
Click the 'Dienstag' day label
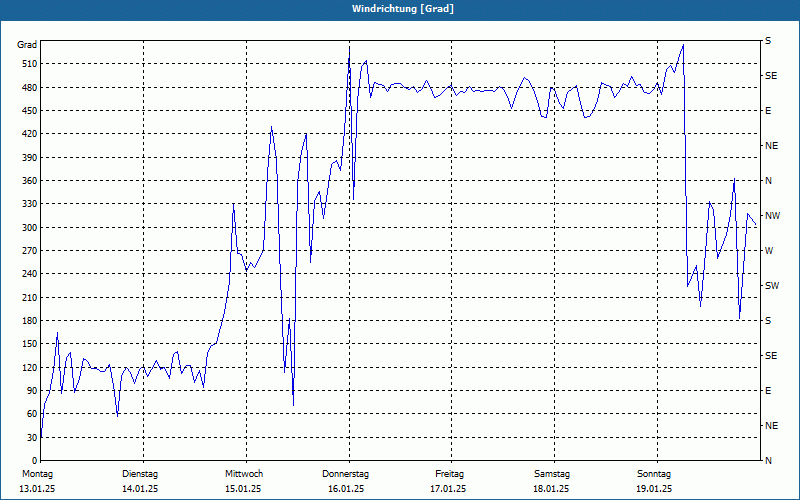click(140, 474)
